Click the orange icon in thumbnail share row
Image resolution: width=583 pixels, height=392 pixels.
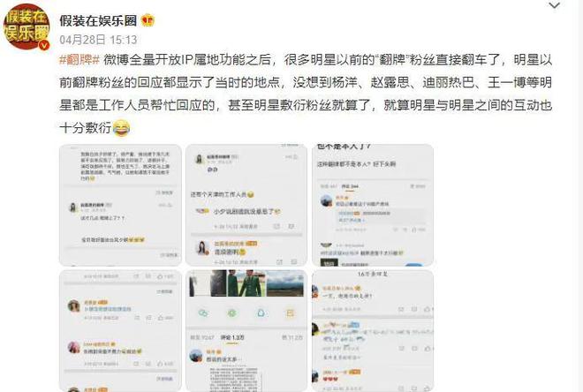coord(290,313)
